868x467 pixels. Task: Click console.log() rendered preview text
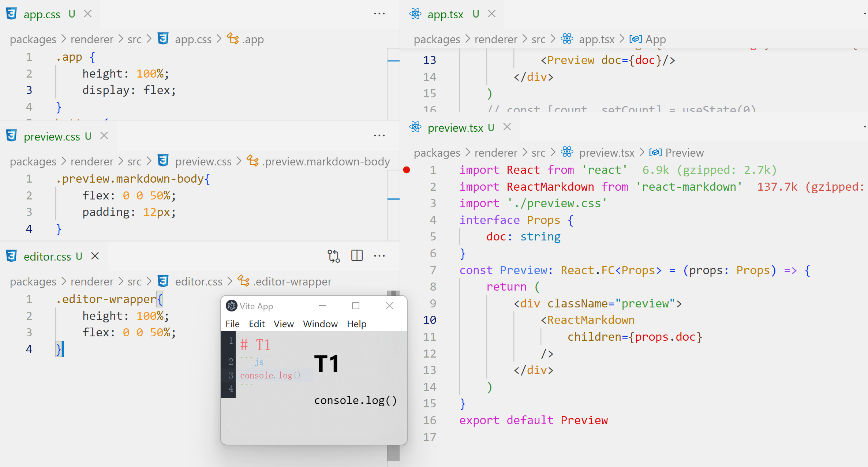(355, 400)
